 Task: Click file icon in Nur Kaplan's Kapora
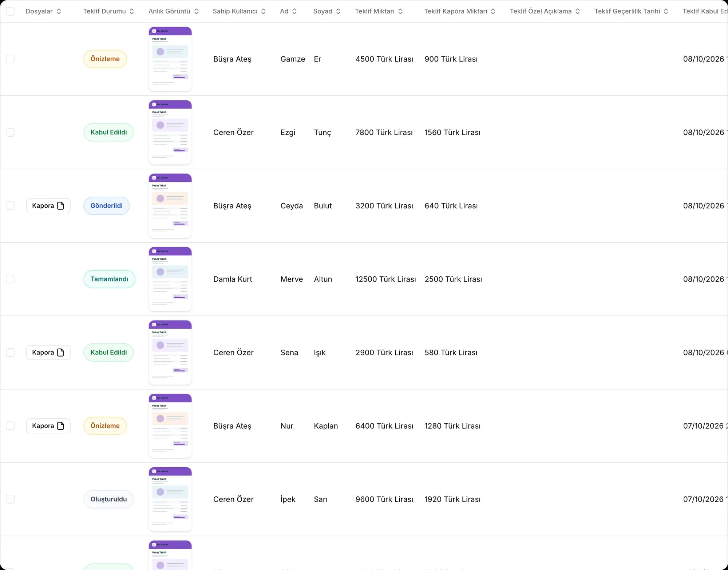tap(61, 426)
